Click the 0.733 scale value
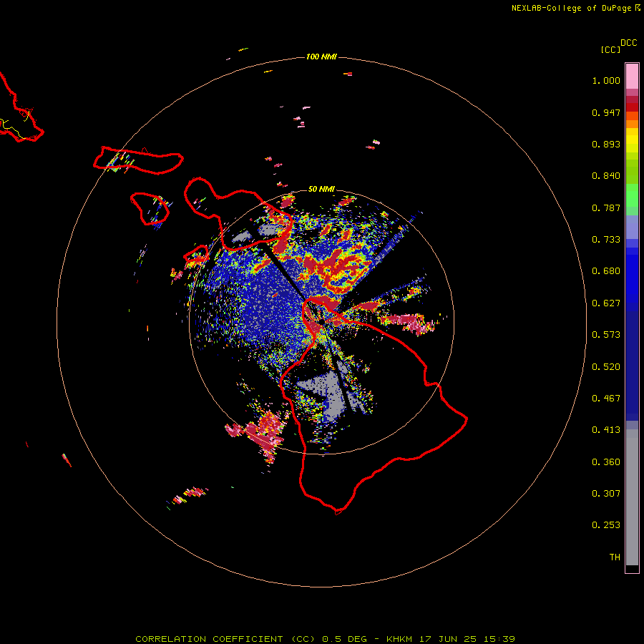 [x=606, y=240]
